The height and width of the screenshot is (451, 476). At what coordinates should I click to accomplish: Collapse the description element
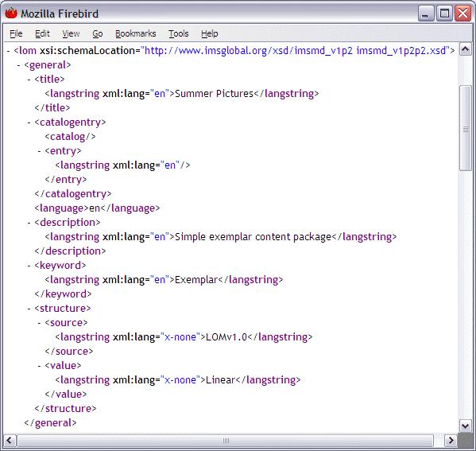(29, 223)
